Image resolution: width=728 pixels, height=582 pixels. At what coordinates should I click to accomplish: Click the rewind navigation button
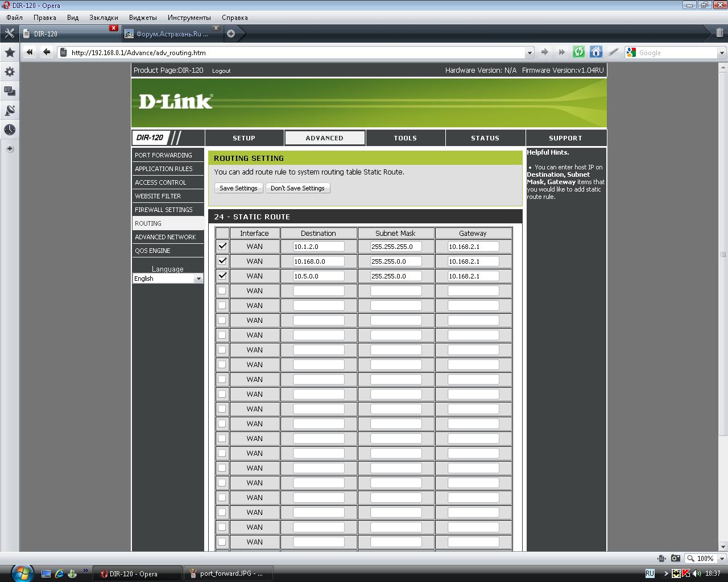click(30, 52)
